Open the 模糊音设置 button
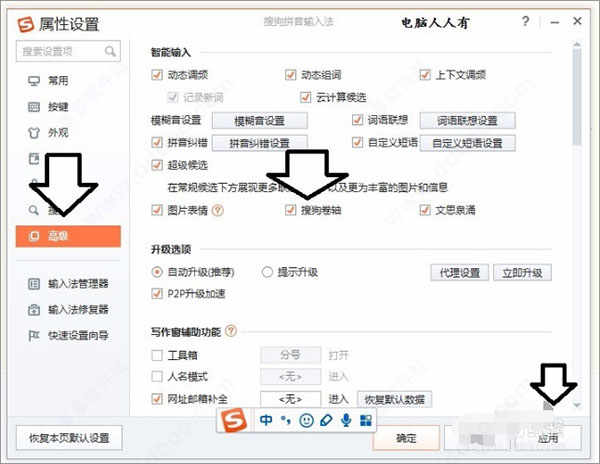This screenshot has width=600, height=464. 260,121
